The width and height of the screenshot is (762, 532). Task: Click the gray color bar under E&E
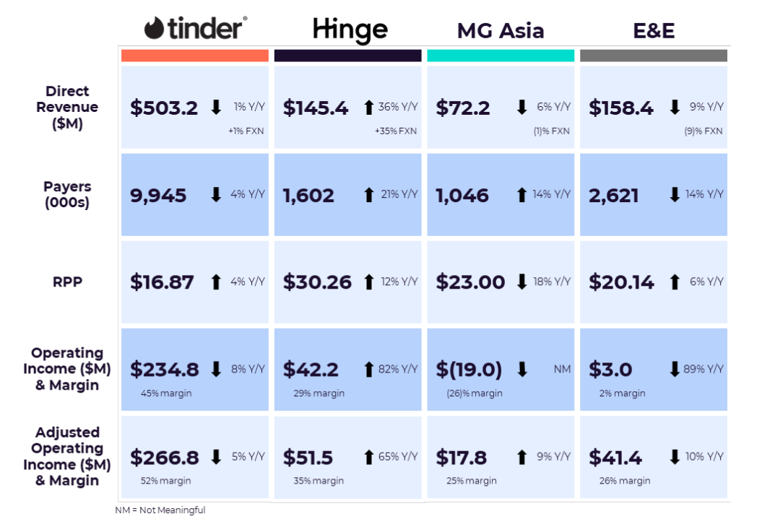point(654,56)
